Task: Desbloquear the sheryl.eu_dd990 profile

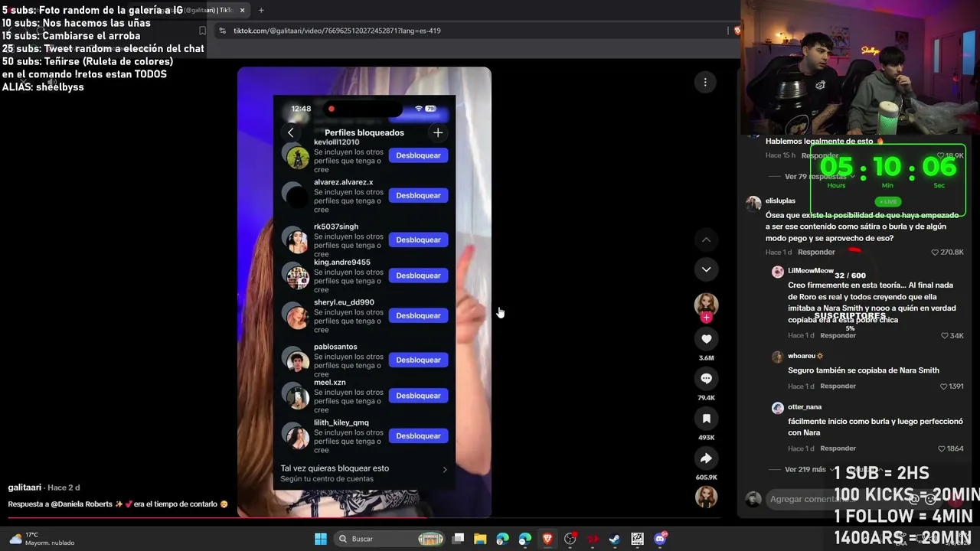Action: (x=418, y=315)
